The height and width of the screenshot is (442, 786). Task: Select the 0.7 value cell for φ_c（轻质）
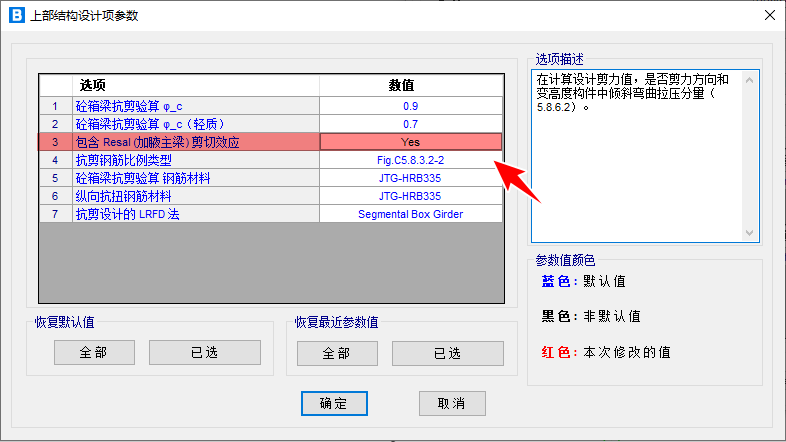[410, 124]
